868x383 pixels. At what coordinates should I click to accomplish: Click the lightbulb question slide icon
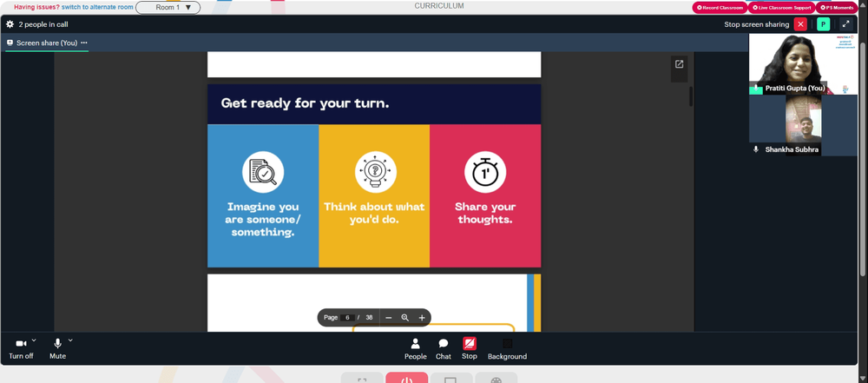(375, 172)
